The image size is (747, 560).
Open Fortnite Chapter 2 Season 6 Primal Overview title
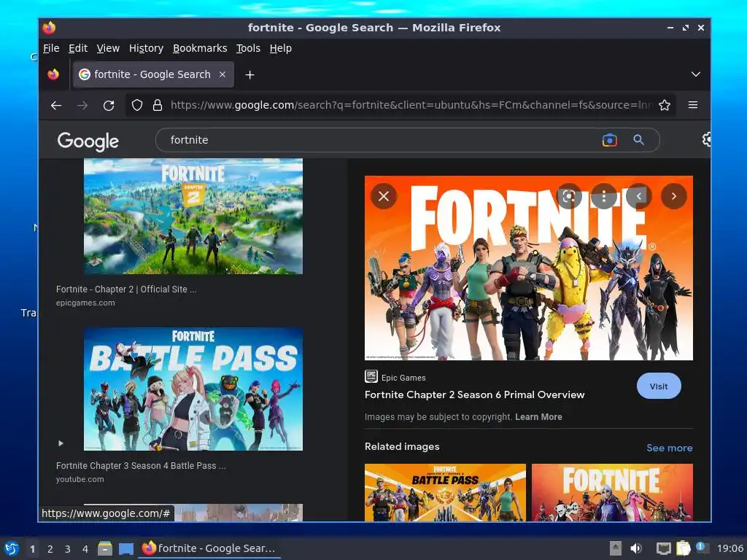pyautogui.click(x=474, y=394)
